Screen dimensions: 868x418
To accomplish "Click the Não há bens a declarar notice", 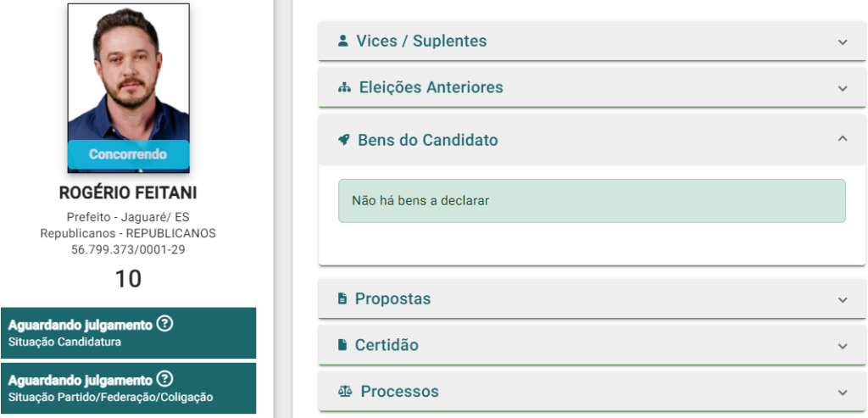I will pos(592,201).
